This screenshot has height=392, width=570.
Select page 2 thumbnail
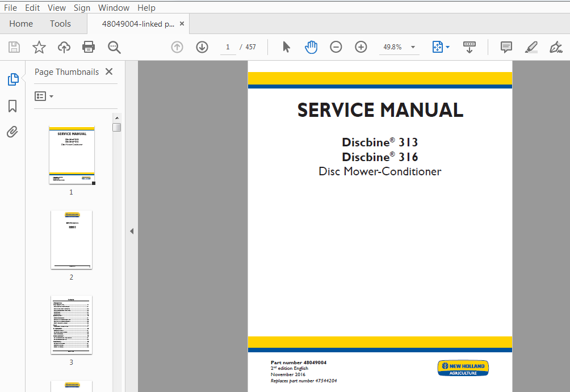coord(72,240)
